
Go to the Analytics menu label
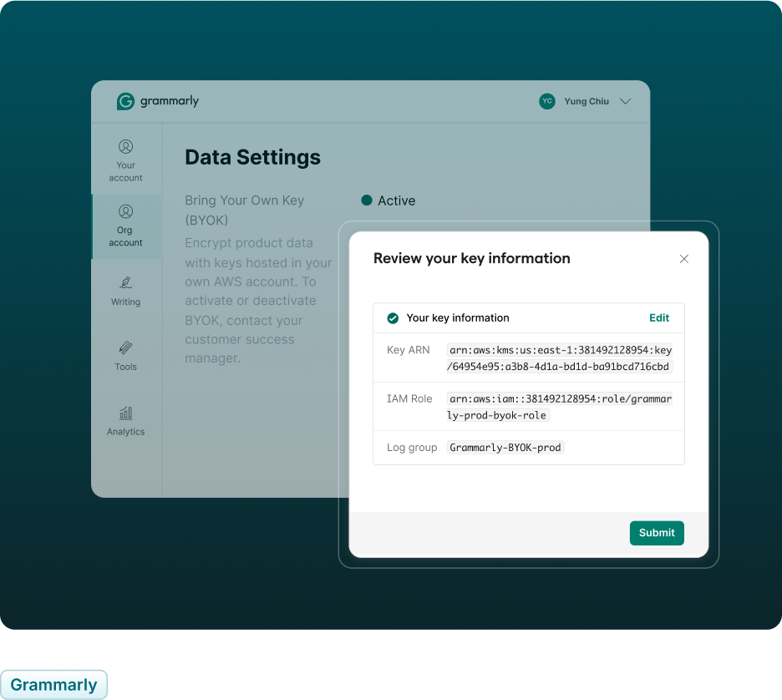point(125,432)
